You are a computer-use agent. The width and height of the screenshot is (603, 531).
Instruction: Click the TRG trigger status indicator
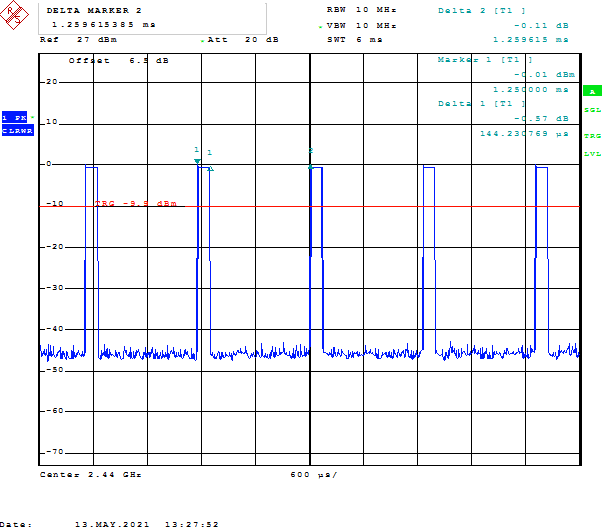pos(592,136)
